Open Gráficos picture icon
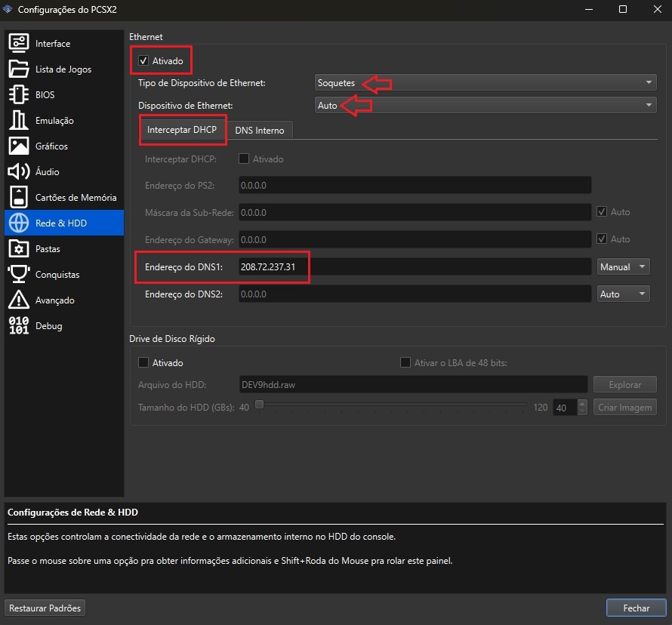 pos(18,146)
